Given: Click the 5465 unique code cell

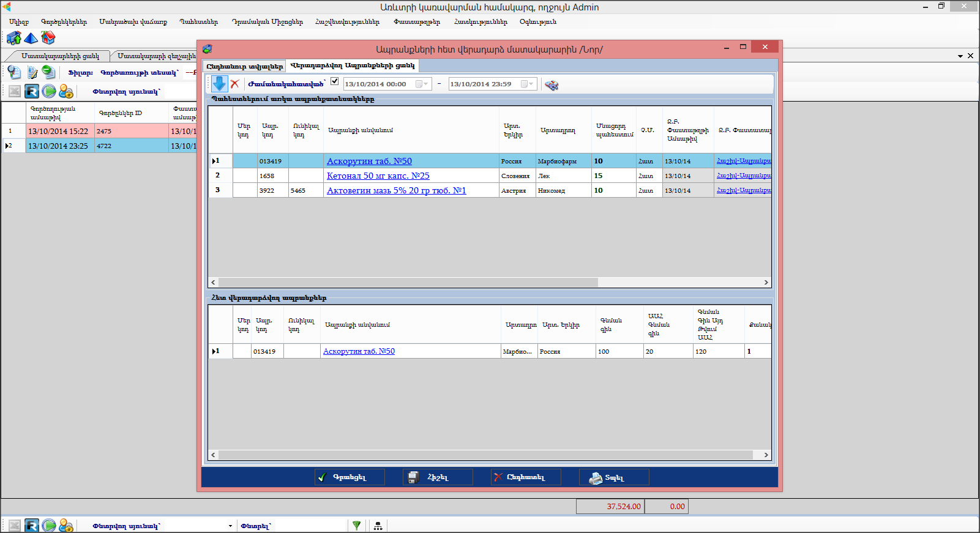Looking at the screenshot, I should [305, 190].
